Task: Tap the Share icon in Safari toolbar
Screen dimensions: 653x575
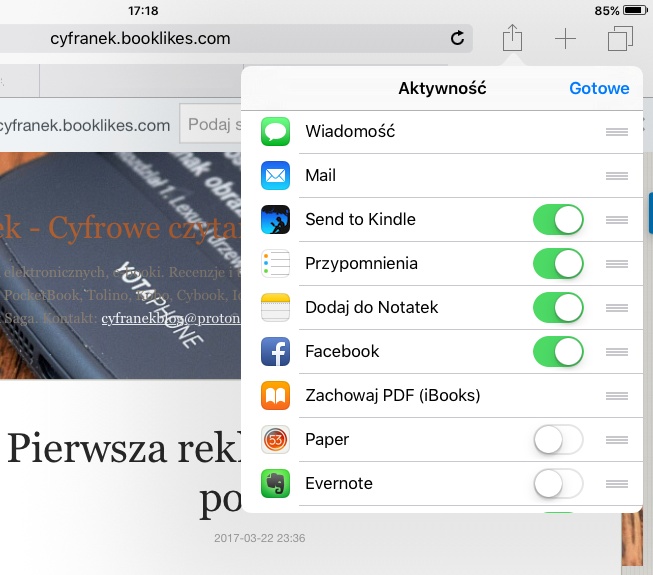Action: coord(512,37)
